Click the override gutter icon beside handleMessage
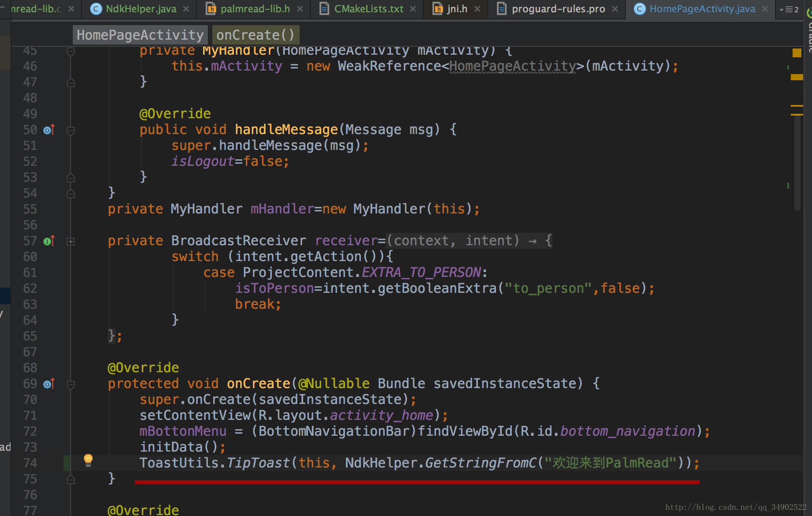Image resolution: width=812 pixels, height=516 pixels. (x=49, y=130)
